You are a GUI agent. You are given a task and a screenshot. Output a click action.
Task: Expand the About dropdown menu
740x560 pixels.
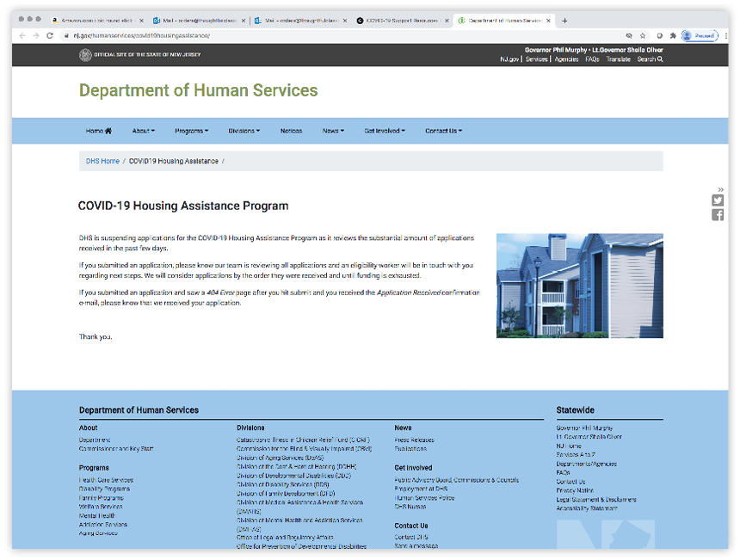[143, 131]
